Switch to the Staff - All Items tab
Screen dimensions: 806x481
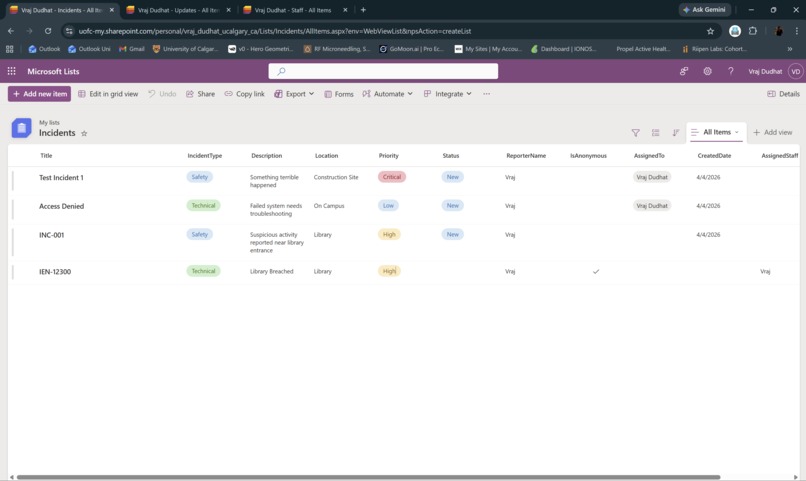tap(293, 10)
